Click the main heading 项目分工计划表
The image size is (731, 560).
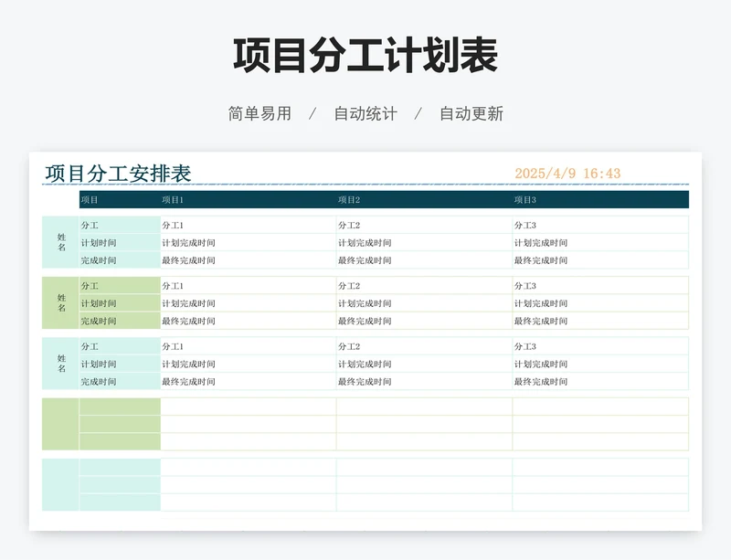click(365, 56)
